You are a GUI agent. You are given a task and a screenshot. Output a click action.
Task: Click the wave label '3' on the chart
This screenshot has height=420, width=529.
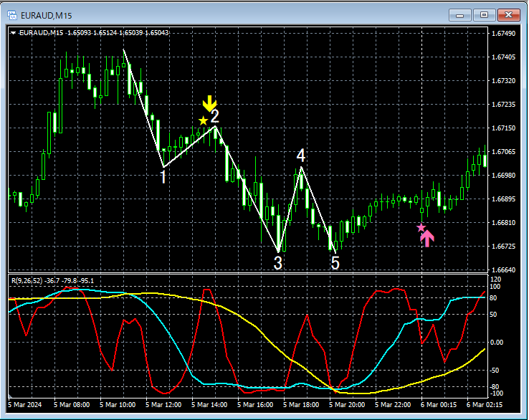click(x=277, y=263)
